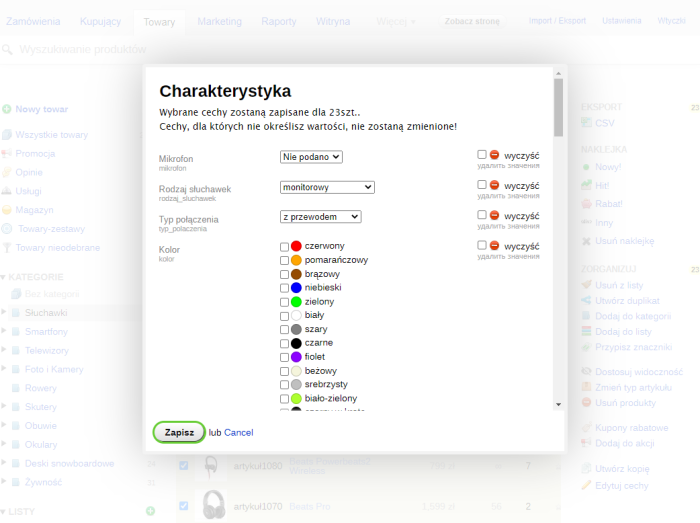Open the Mikrofon dropdown
Image resolution: width=700 pixels, height=523 pixels.
311,157
